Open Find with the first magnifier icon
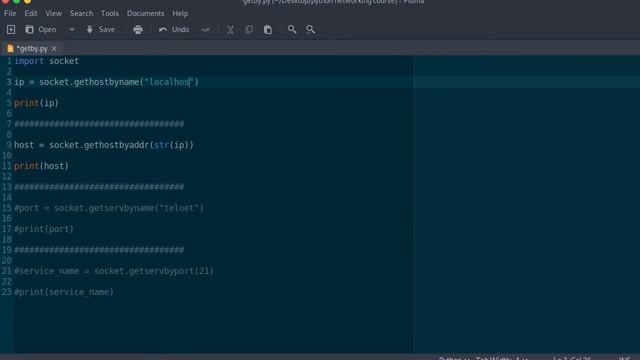Image resolution: width=640 pixels, height=360 pixels. [292, 29]
